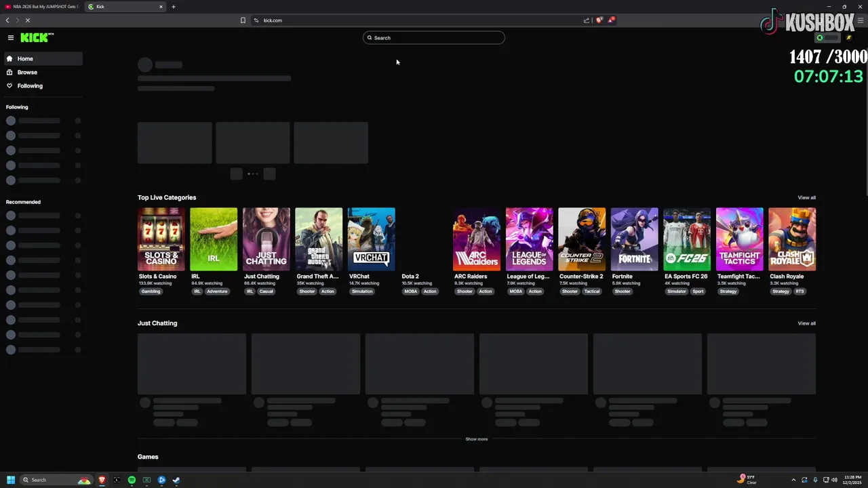Open the hamburger sidebar menu

coord(11,38)
